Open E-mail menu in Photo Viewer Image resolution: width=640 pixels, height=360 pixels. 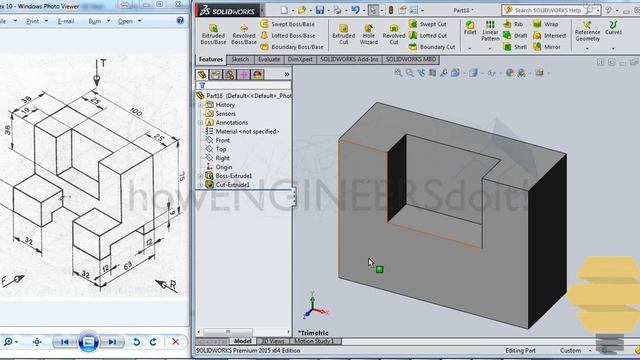(x=66, y=21)
